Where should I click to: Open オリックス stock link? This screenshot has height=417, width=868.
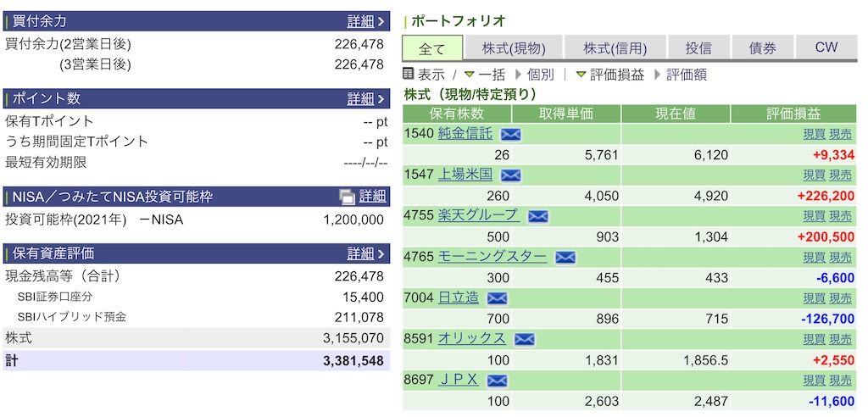click(471, 338)
